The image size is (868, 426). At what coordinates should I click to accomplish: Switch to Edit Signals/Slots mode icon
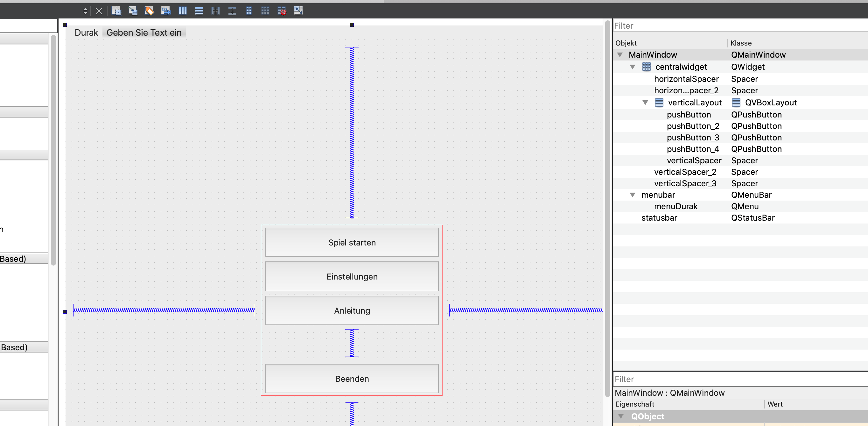(x=133, y=11)
